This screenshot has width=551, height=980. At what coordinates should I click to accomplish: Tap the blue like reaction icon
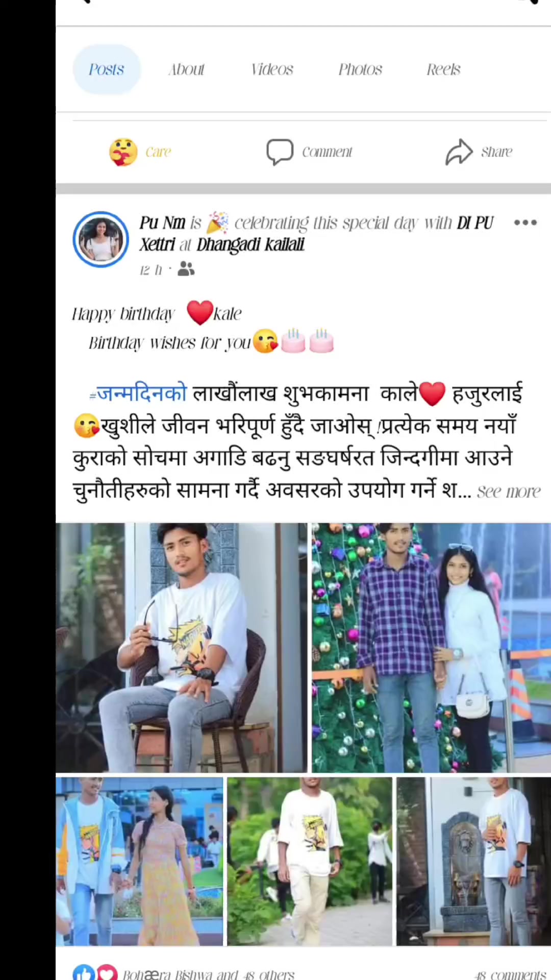click(x=84, y=973)
